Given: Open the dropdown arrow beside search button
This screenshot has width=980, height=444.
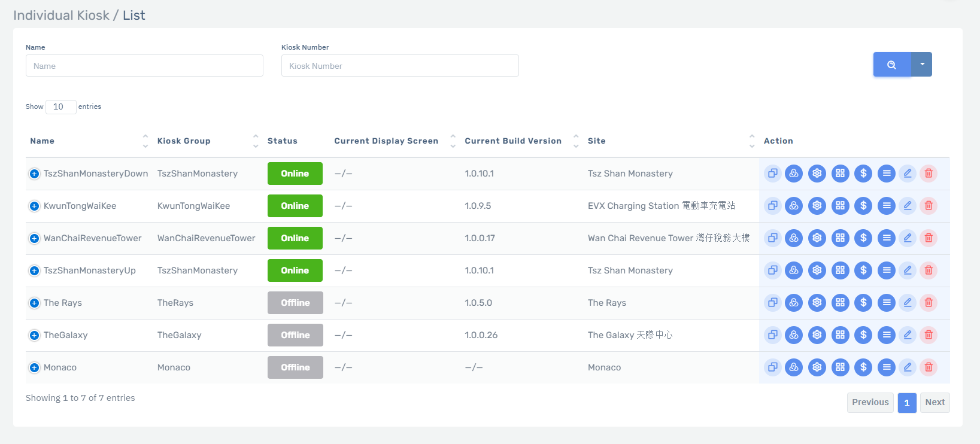Looking at the screenshot, I should point(922,65).
